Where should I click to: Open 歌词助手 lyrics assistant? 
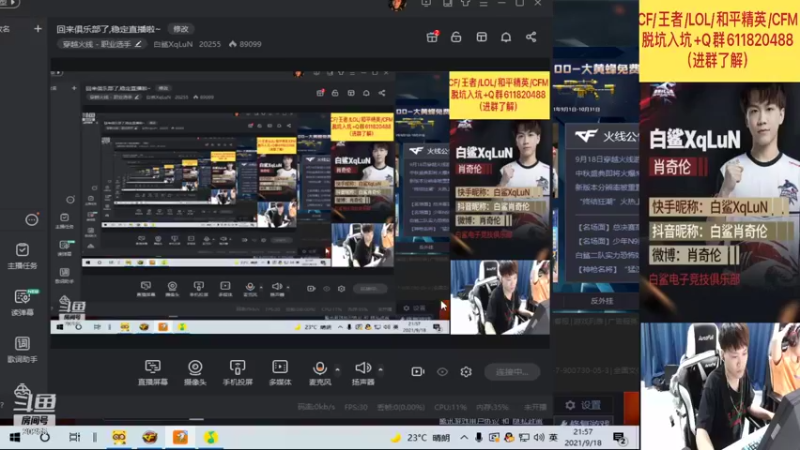[22, 349]
